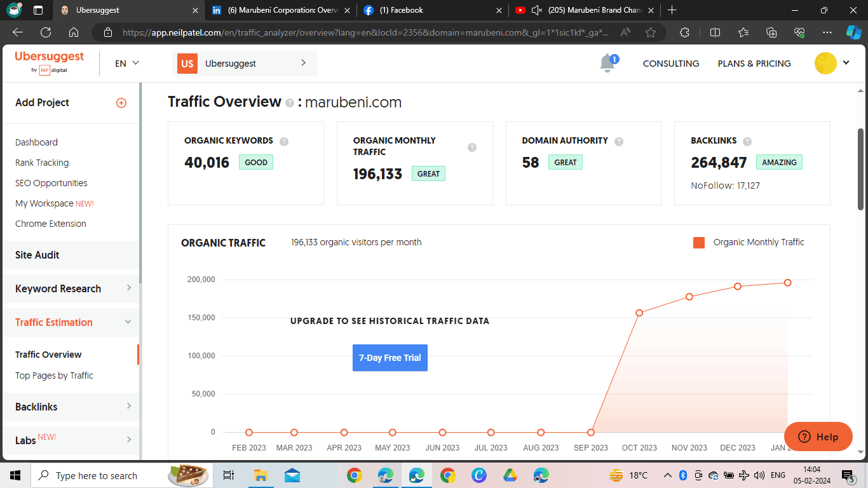Click the Organic Monthly Traffic chart legend swatch
This screenshot has width=868, height=488.
pos(698,242)
